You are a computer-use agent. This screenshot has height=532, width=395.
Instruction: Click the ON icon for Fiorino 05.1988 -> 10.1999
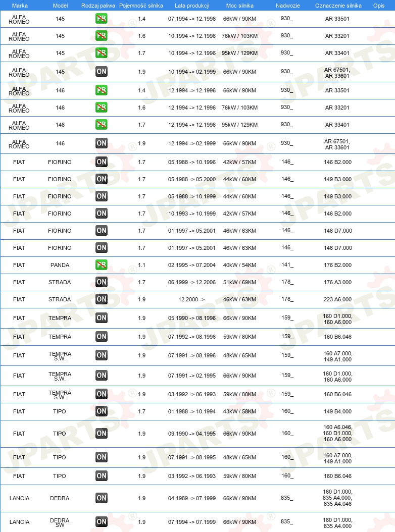pyautogui.click(x=101, y=196)
